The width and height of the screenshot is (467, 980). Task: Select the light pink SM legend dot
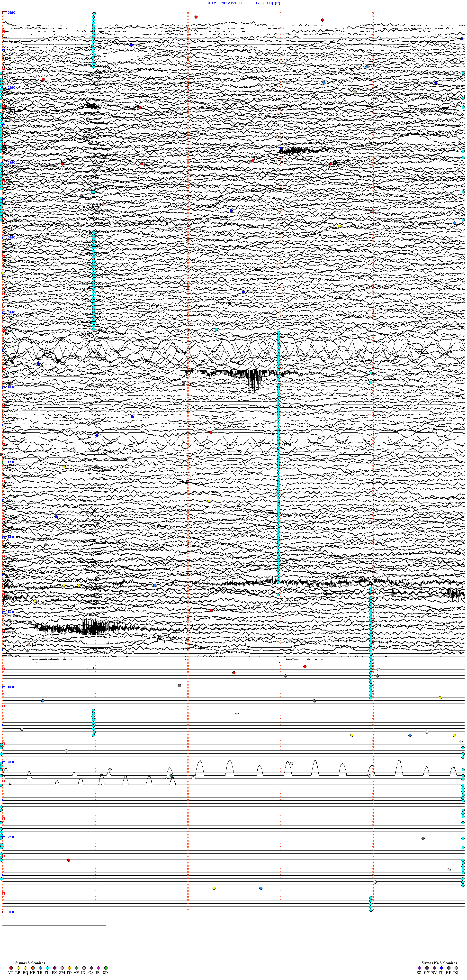[62, 968]
